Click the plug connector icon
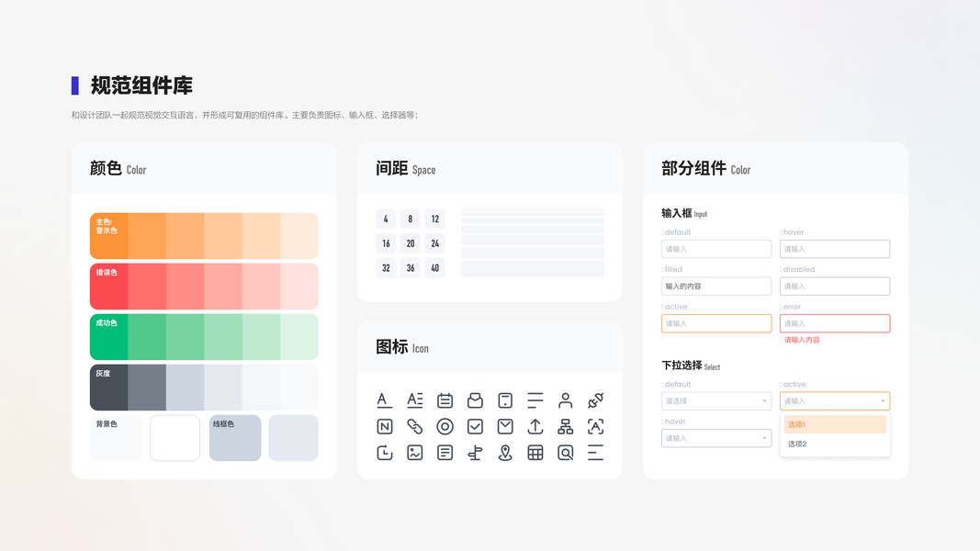Screen dimensions: 980x551 click(x=596, y=399)
